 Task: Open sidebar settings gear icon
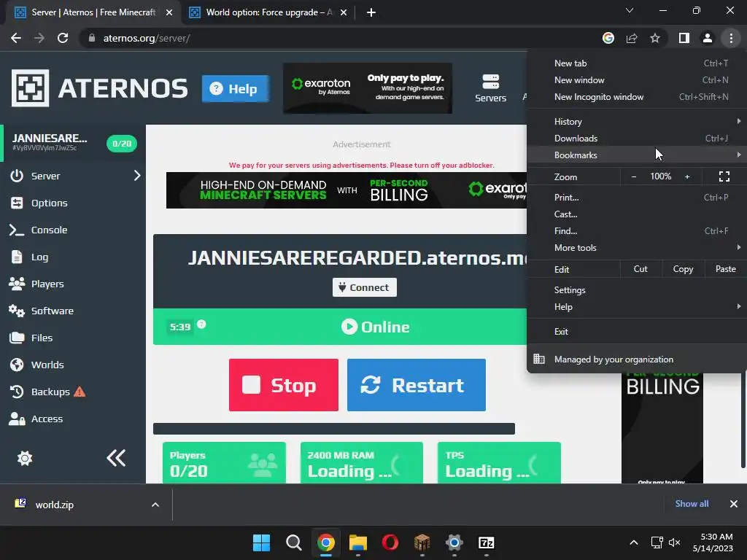click(x=25, y=458)
